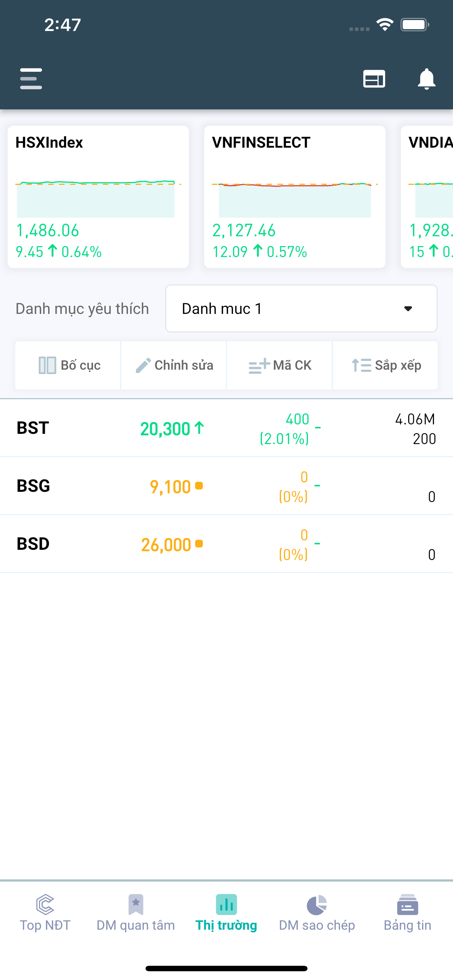The image size is (453, 980).
Task: Tap the notification bell icon
Action: (426, 79)
